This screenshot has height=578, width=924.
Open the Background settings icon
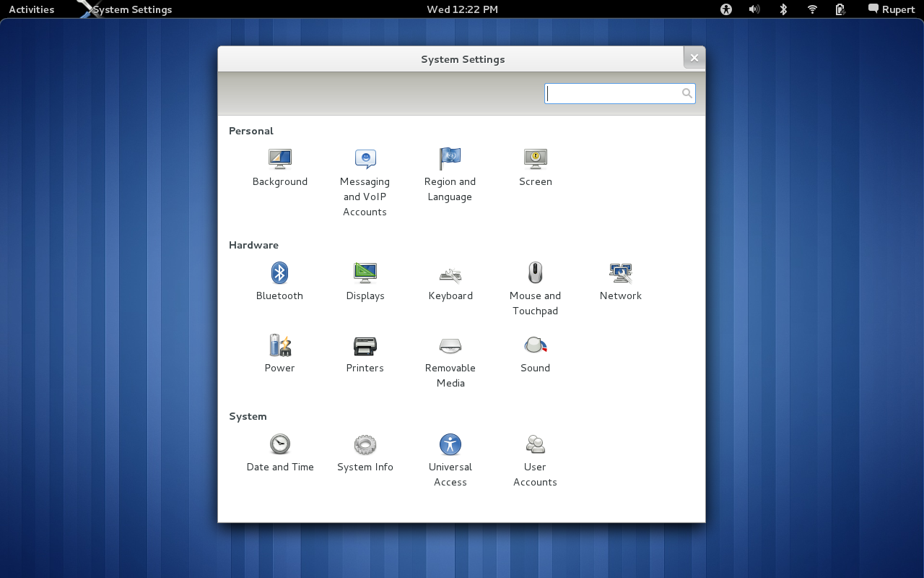coord(279,159)
